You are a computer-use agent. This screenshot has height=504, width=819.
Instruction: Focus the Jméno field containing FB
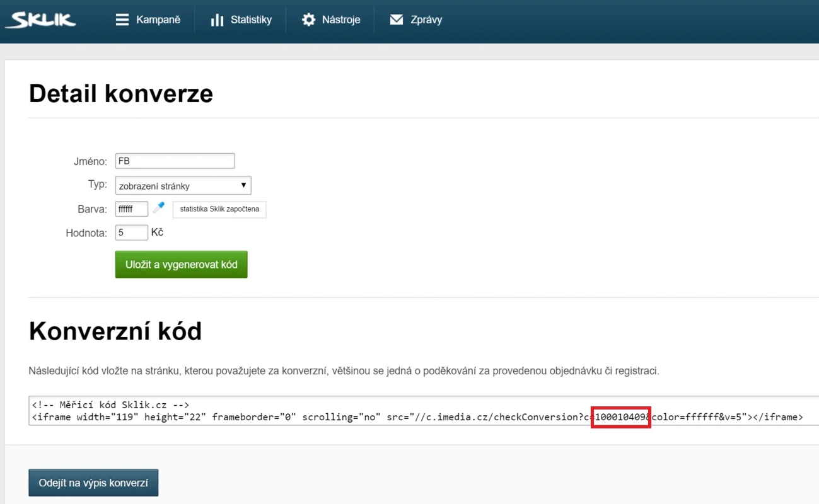pos(175,161)
